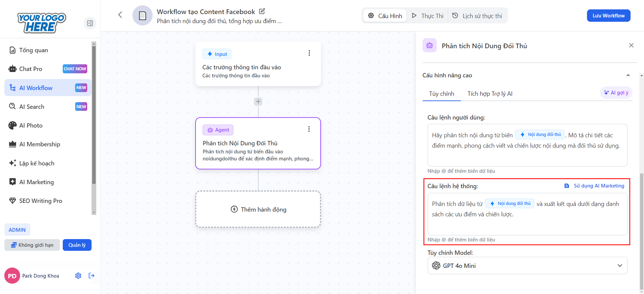Collapse the Cấu hình nâng cao section

point(628,75)
